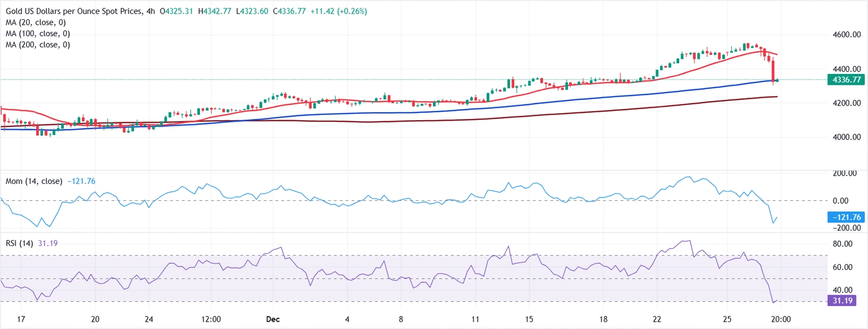Click the 22 date marker on time axis

(x=657, y=318)
